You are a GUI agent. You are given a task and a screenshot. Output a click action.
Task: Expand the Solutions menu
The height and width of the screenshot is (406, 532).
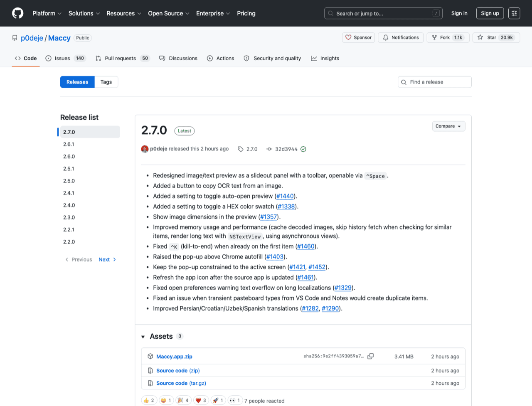(x=84, y=13)
